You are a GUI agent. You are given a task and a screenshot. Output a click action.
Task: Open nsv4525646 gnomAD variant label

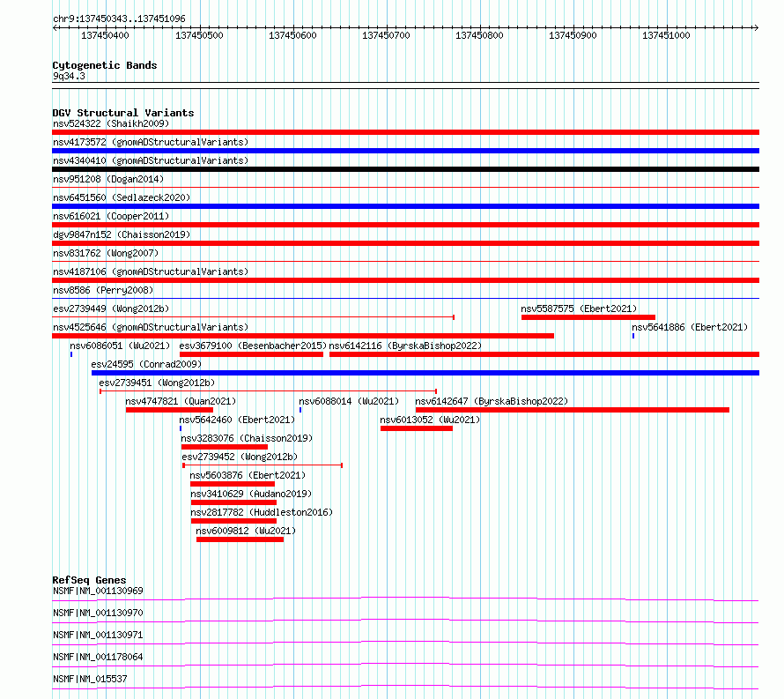click(x=151, y=327)
